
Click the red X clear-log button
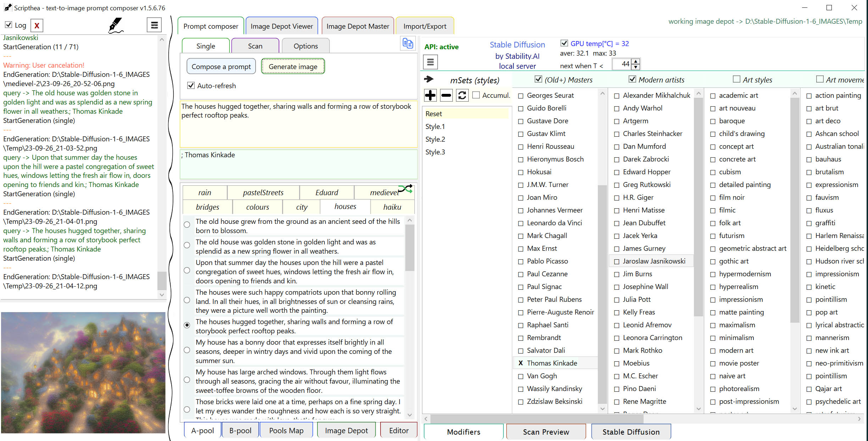click(x=37, y=26)
